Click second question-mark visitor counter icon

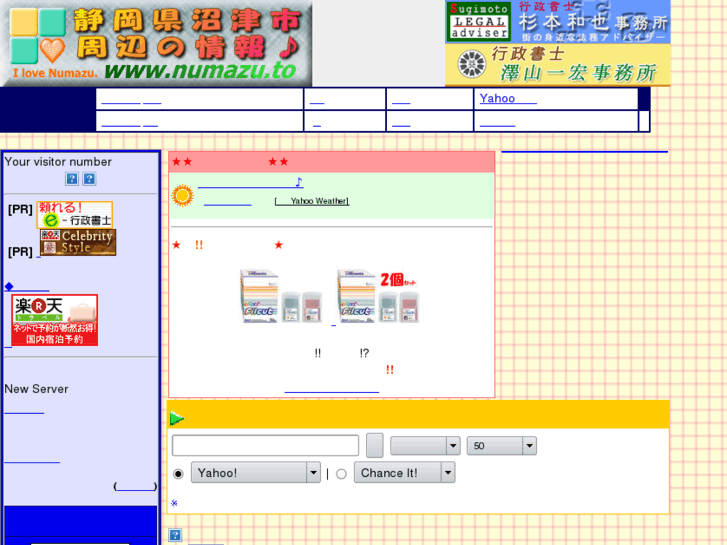tap(89, 179)
